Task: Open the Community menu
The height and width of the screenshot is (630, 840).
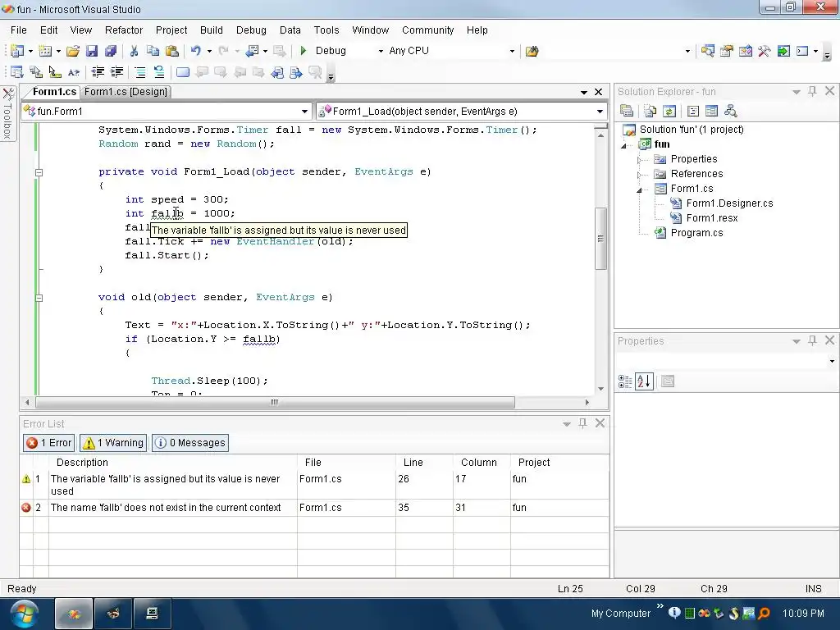Action: [x=428, y=30]
